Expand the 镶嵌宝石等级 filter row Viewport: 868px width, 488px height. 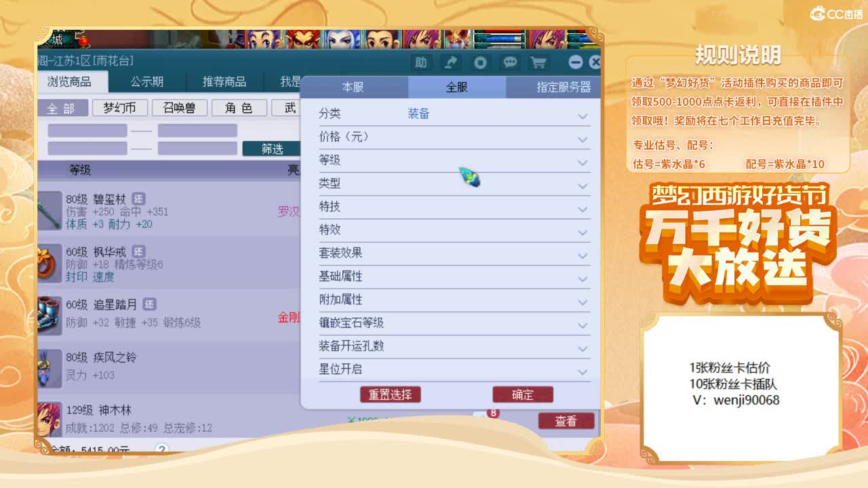[x=583, y=325]
